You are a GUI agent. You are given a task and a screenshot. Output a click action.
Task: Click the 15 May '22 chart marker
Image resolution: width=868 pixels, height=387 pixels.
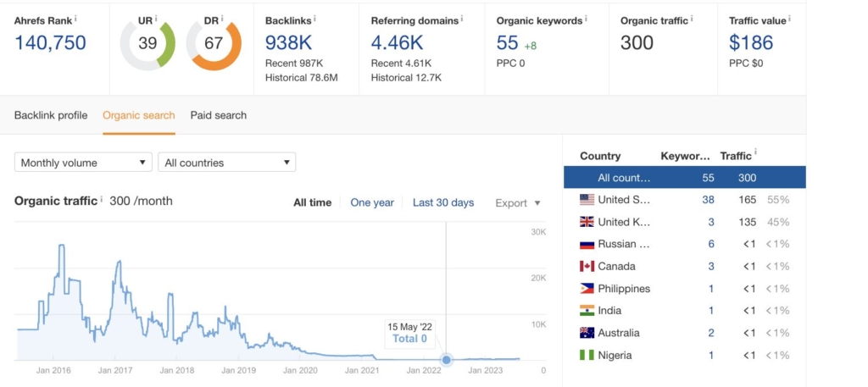coord(447,359)
